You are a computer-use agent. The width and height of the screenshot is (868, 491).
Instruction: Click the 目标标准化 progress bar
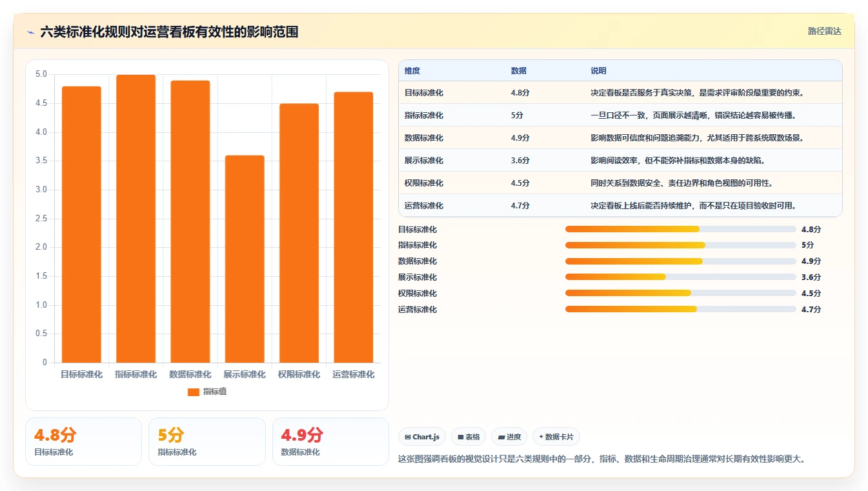pyautogui.click(x=681, y=229)
